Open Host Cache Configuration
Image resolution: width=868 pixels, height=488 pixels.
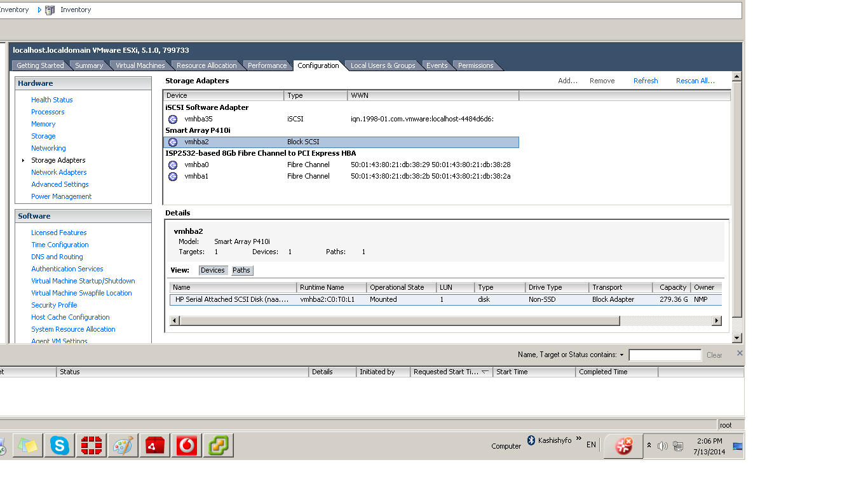[71, 317]
